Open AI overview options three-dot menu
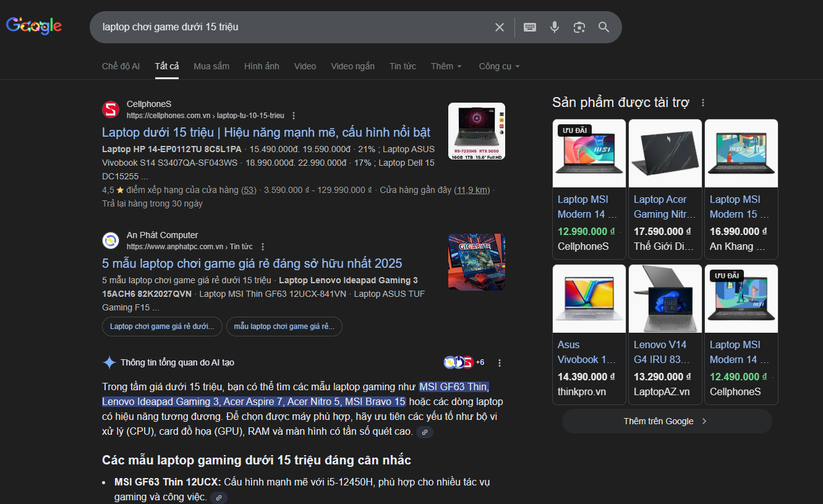 point(500,363)
